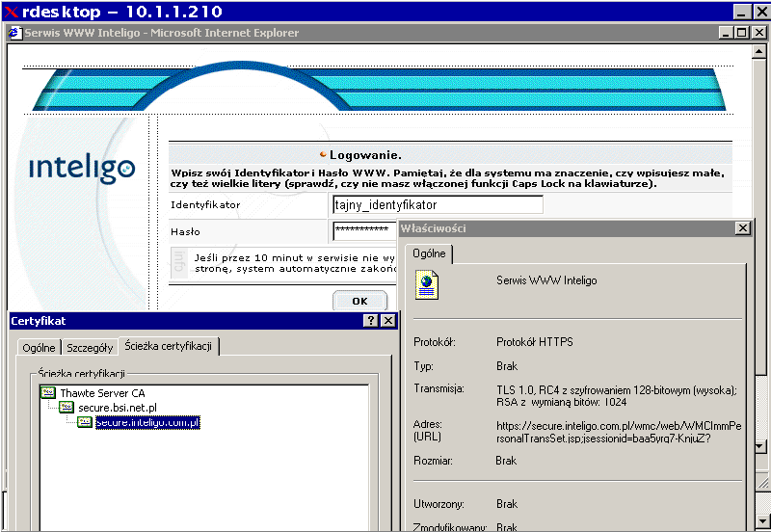Close the Internet Explorer window
771x532 pixels.
[x=759, y=33]
